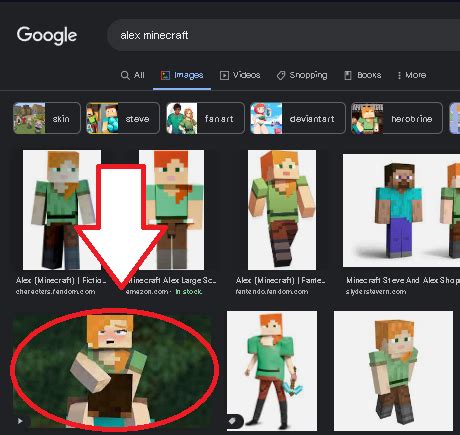Apply the deviantart filter chip
The width and height of the screenshot is (460, 435).
(298, 118)
